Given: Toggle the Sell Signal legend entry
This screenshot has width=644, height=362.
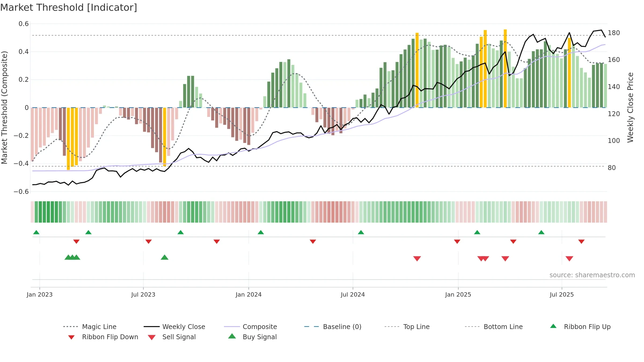Looking at the screenshot, I should 172,337.
